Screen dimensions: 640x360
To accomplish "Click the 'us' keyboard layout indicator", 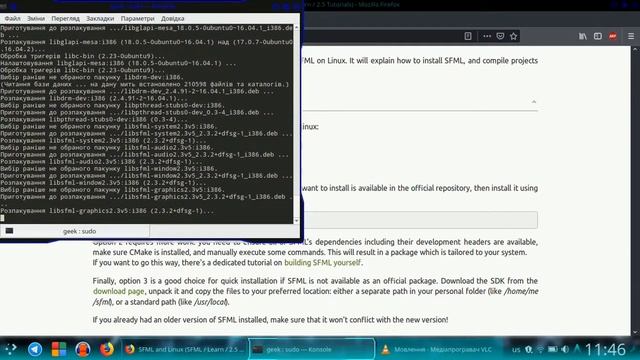I will click(516, 350).
